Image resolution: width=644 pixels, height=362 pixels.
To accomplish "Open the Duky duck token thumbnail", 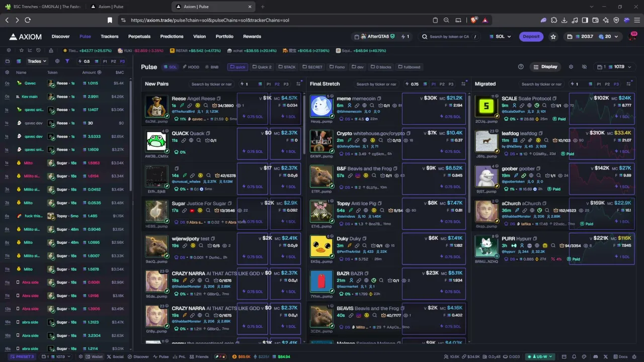I will coord(321,246).
